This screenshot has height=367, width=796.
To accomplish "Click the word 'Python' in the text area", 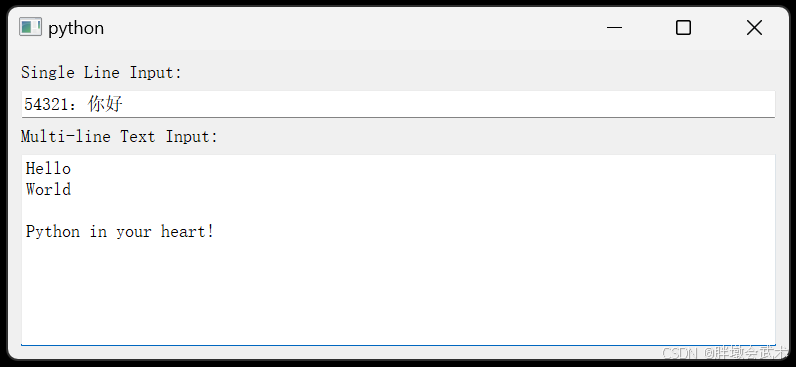I will point(53,232).
